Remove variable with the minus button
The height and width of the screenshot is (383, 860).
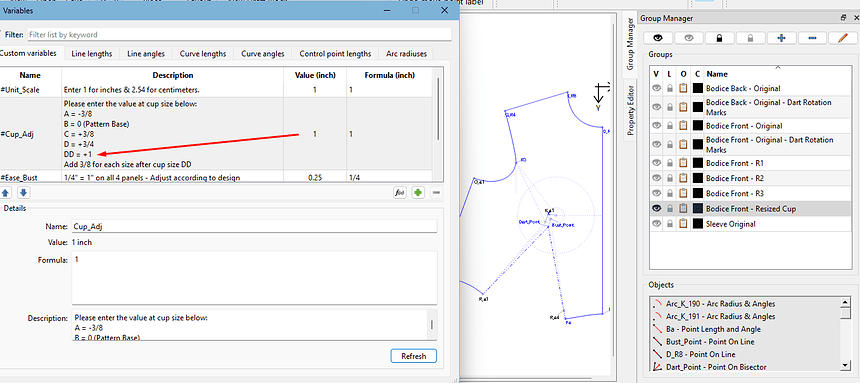point(437,193)
